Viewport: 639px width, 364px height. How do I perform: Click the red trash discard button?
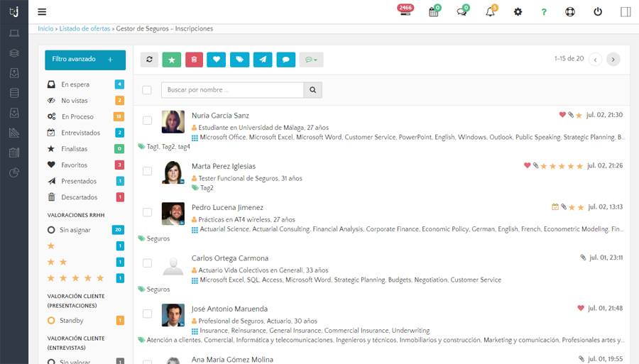click(x=194, y=60)
